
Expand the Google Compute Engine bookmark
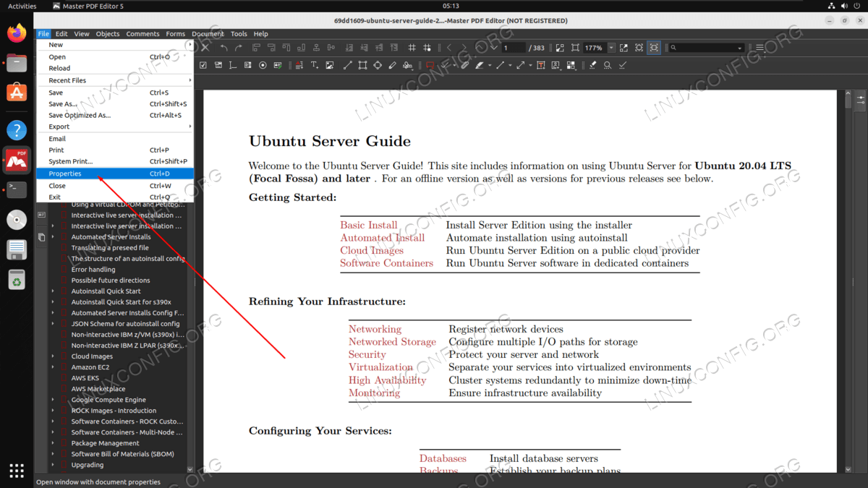point(53,400)
